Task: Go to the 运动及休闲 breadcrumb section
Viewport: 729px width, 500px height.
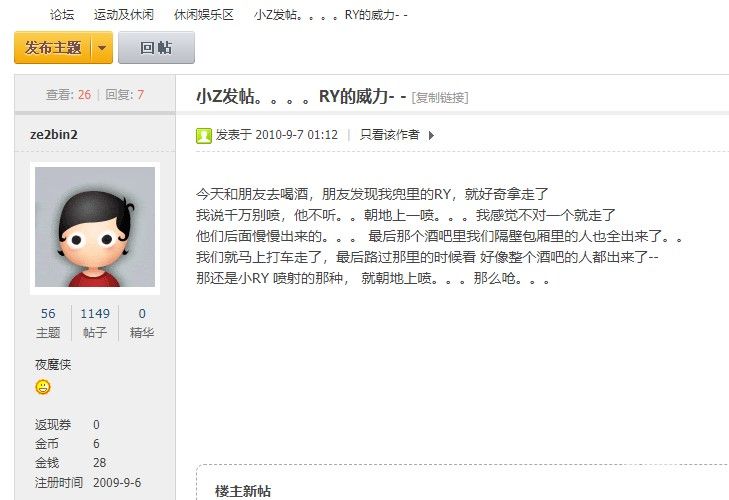Action: point(124,15)
